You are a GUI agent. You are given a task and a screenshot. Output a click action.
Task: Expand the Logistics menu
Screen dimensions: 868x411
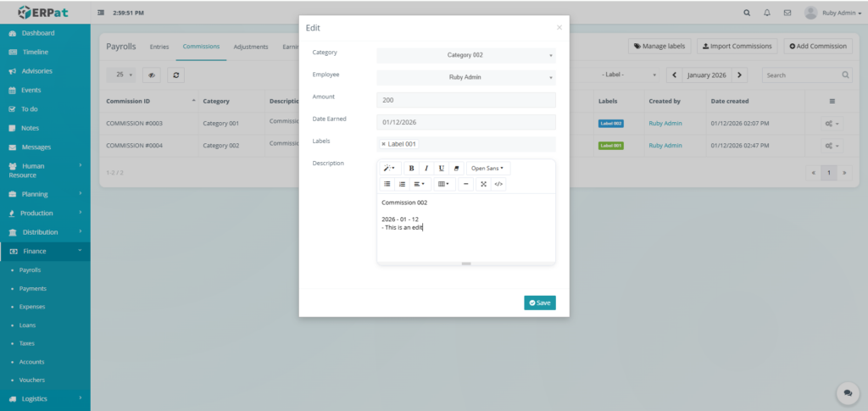45,398
